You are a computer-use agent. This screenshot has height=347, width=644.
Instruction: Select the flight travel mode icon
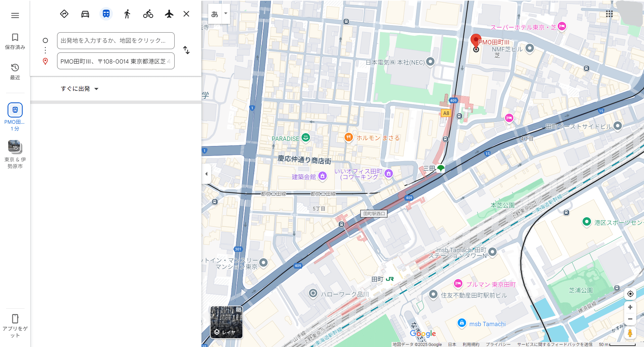[x=169, y=14]
